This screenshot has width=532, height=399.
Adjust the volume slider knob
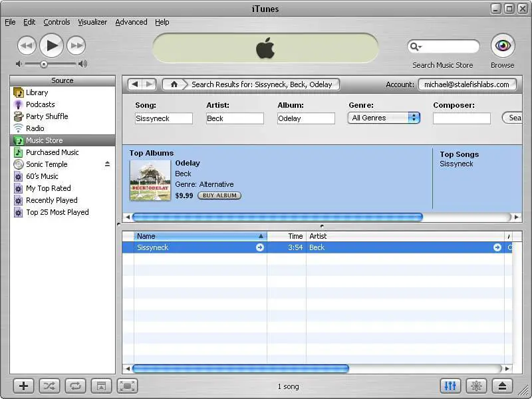coord(43,64)
